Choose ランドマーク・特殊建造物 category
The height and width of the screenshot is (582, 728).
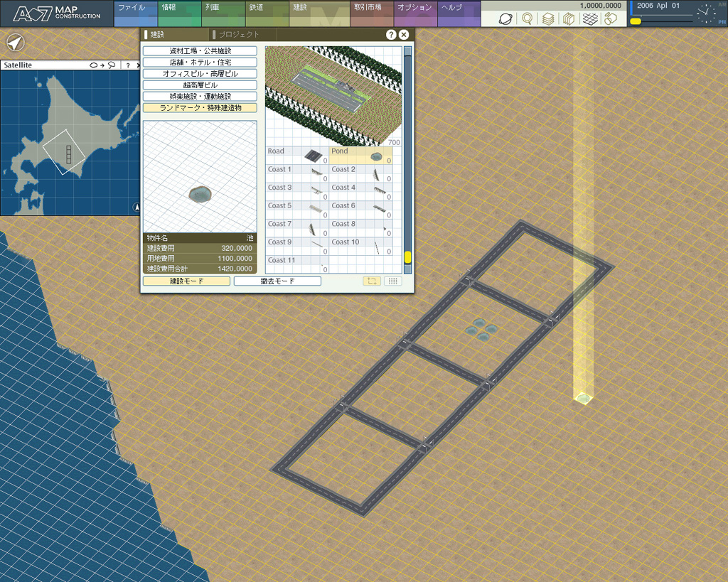pos(200,108)
